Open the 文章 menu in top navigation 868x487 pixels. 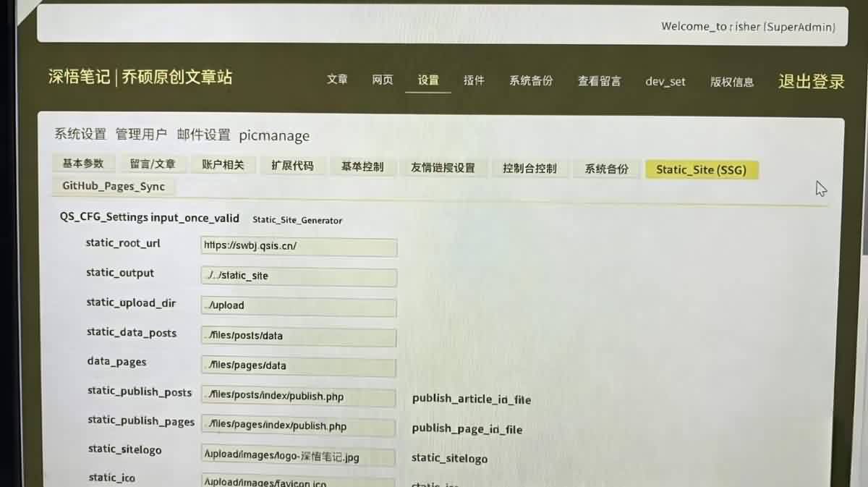click(x=337, y=80)
